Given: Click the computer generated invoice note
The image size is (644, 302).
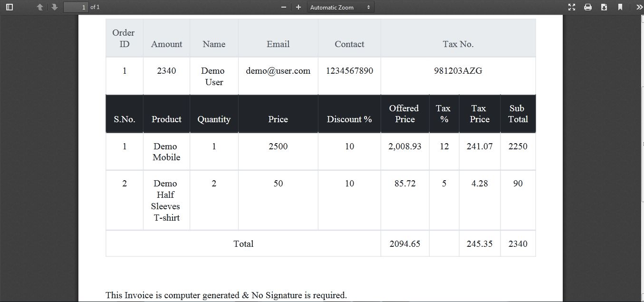Looking at the screenshot, I should pyautogui.click(x=226, y=295).
